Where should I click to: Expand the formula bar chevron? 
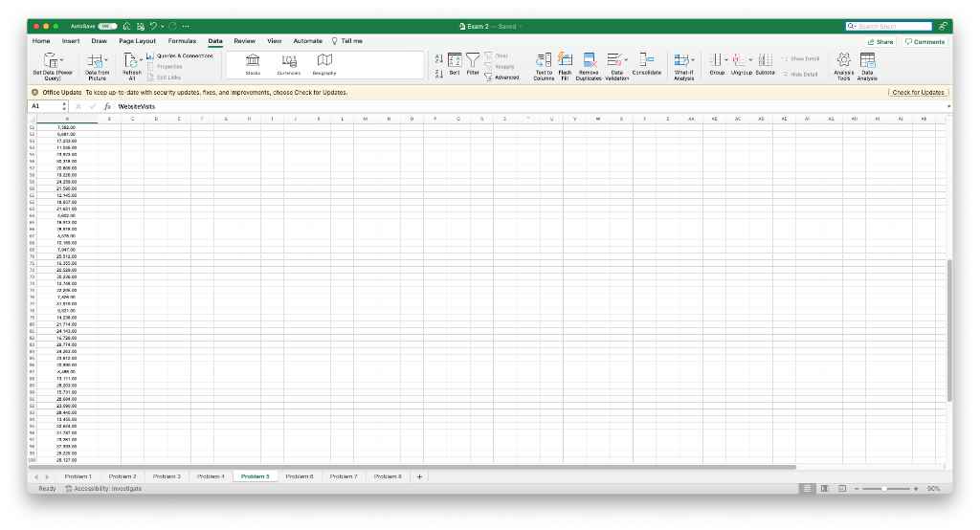coord(948,106)
